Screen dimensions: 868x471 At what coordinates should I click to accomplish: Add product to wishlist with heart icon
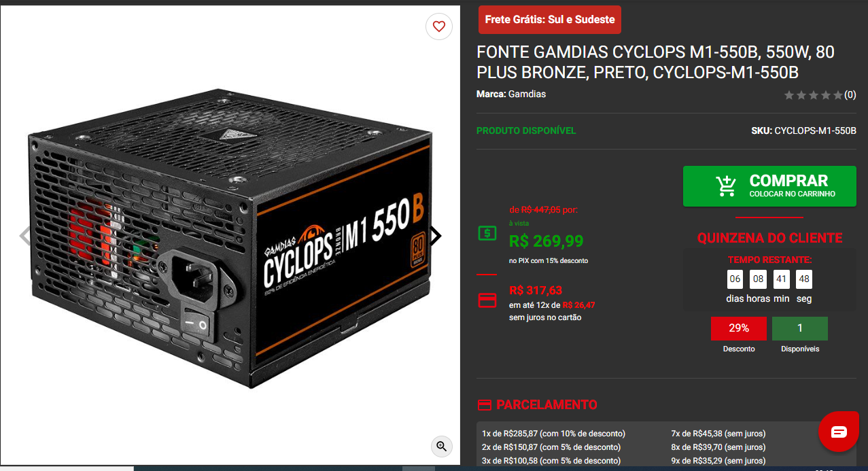coord(439,27)
